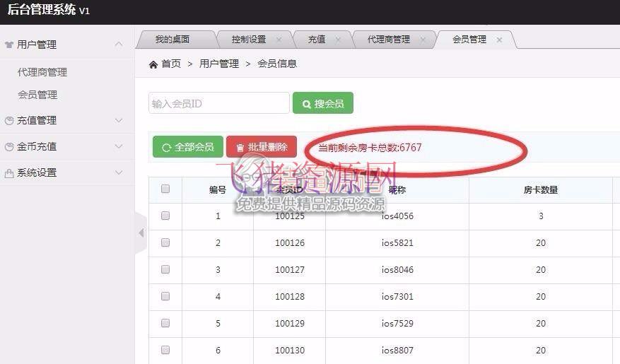Click nickname ios4056

pyautogui.click(x=397, y=216)
